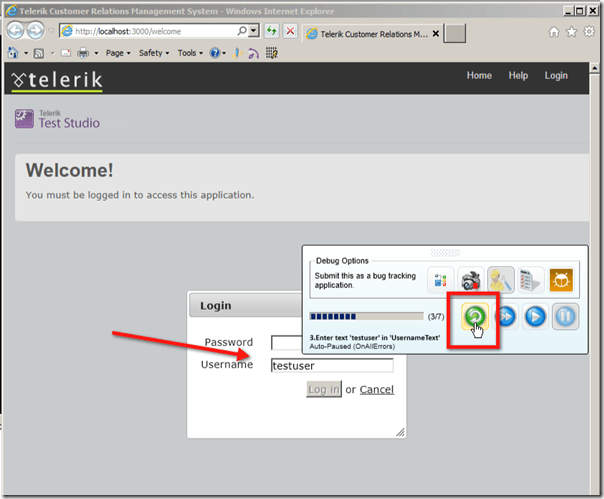604x499 pixels.
Task: Open the Safety menu
Action: [x=154, y=53]
